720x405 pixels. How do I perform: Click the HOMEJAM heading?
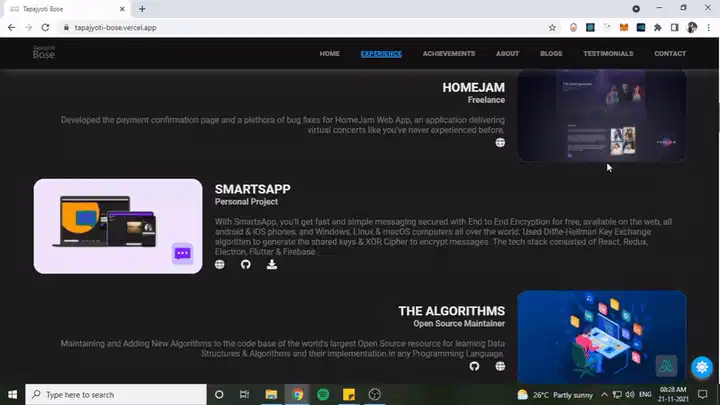click(473, 88)
